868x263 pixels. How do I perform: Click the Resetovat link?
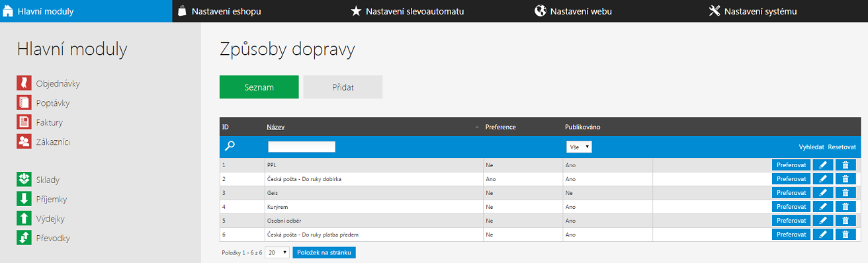[x=842, y=147]
